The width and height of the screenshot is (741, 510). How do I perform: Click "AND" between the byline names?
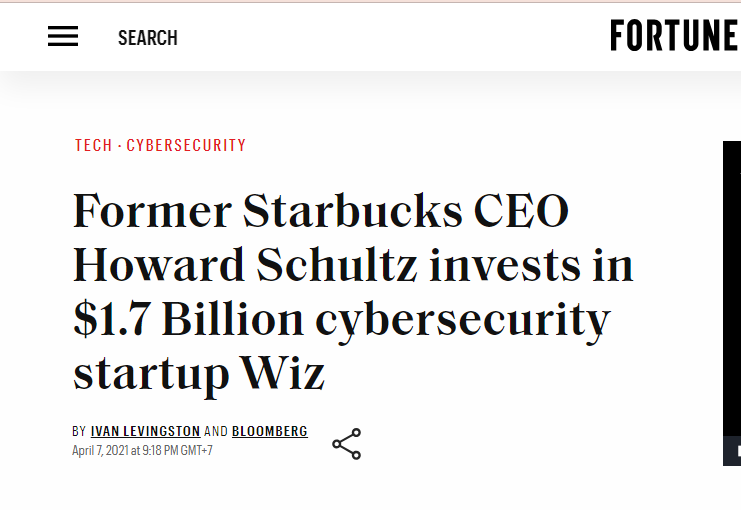(x=216, y=431)
